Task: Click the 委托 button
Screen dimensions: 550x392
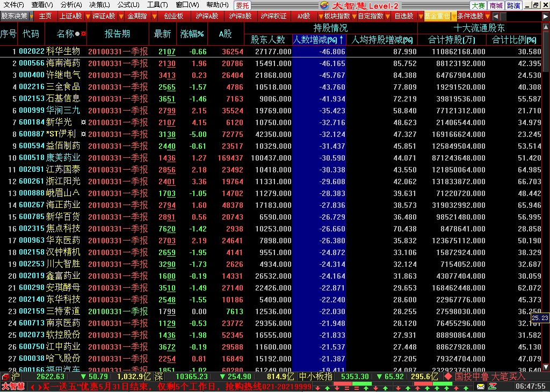Action: click(242, 5)
